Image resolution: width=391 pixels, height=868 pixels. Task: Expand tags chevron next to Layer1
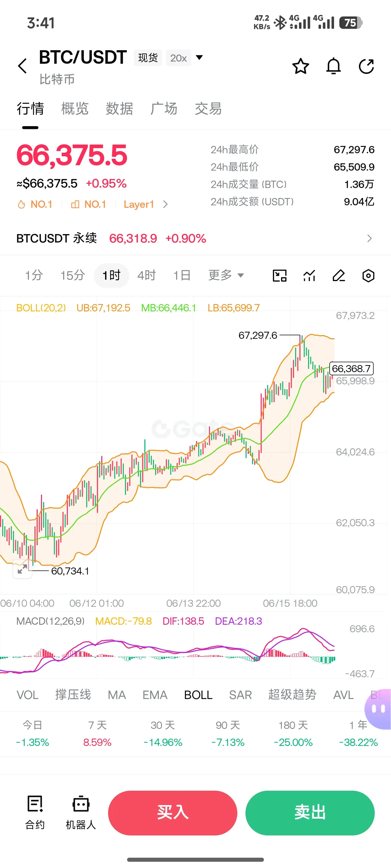click(x=165, y=204)
